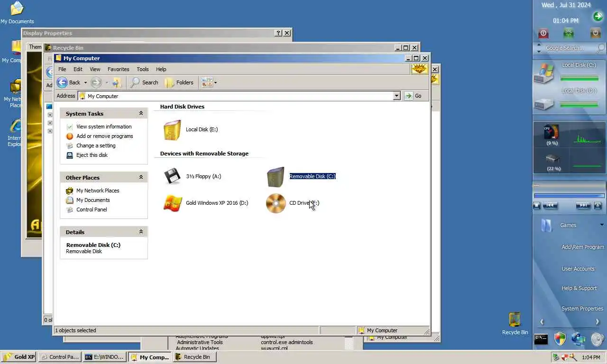Open the Edit menu
This screenshot has width=607, height=364.
click(78, 69)
